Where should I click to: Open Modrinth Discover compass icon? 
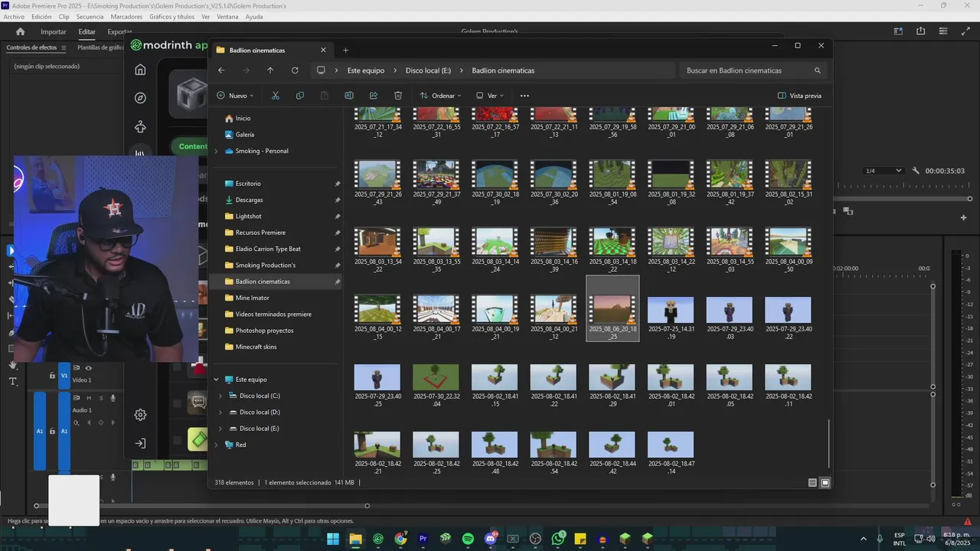point(140,98)
